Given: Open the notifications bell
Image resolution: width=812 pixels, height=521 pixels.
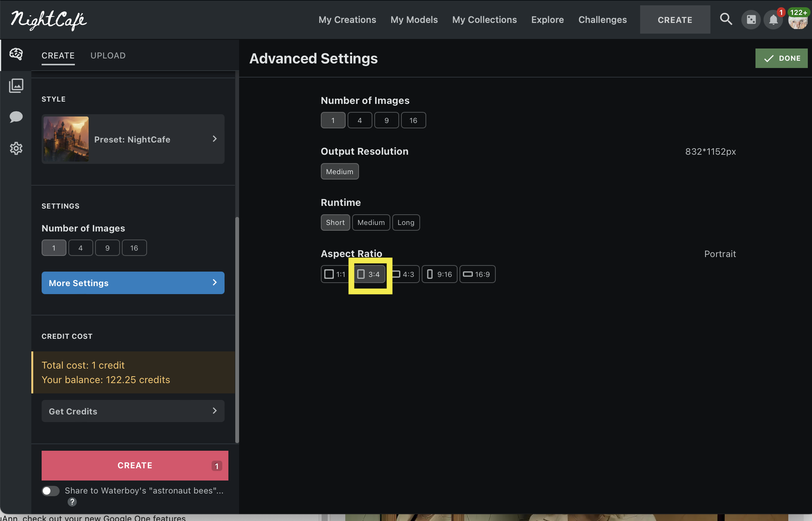Looking at the screenshot, I should click(x=773, y=20).
